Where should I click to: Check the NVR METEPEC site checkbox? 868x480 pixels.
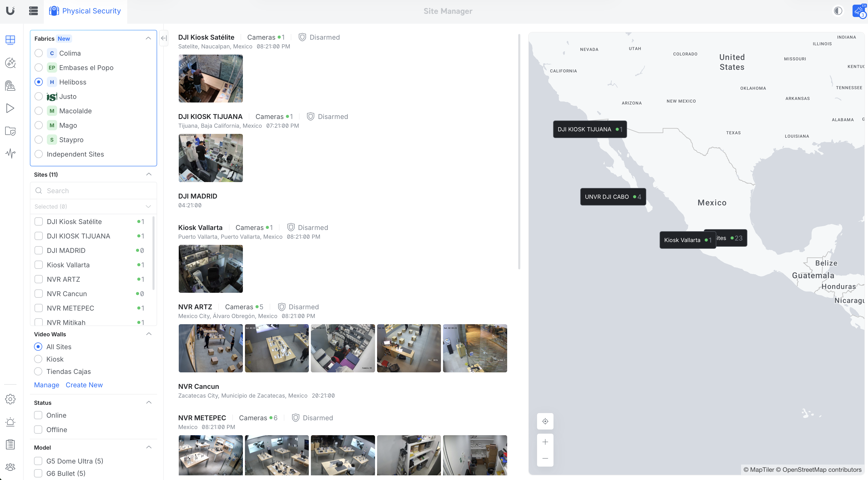point(39,308)
